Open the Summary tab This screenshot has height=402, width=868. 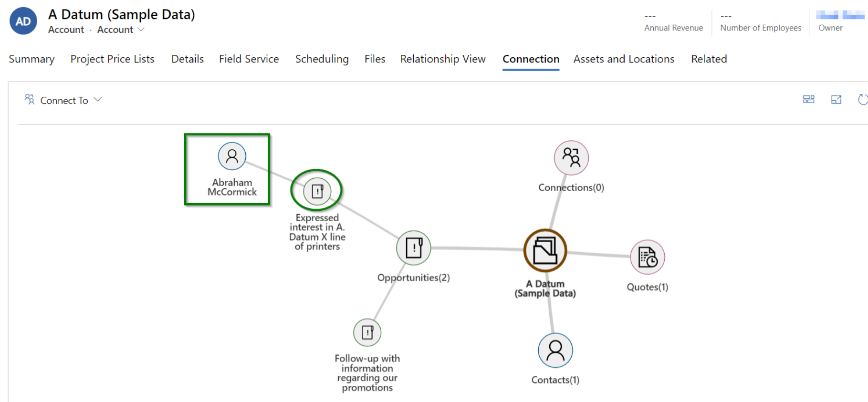click(31, 59)
